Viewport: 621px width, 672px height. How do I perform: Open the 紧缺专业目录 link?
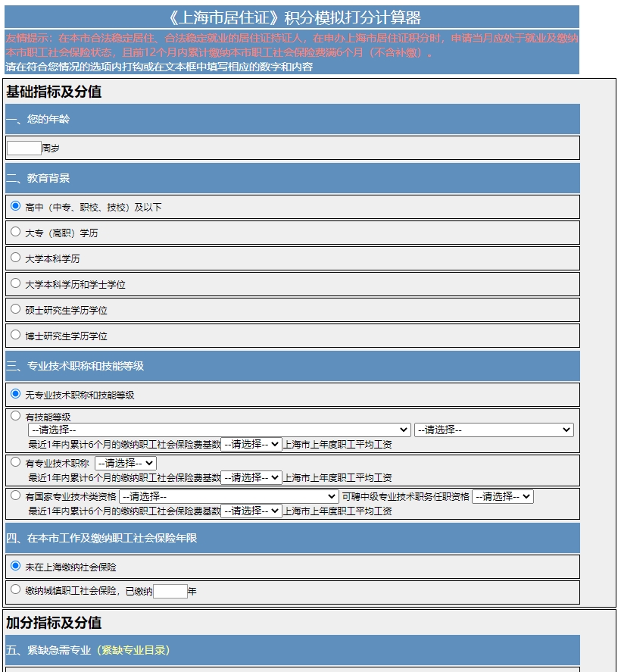point(133,650)
